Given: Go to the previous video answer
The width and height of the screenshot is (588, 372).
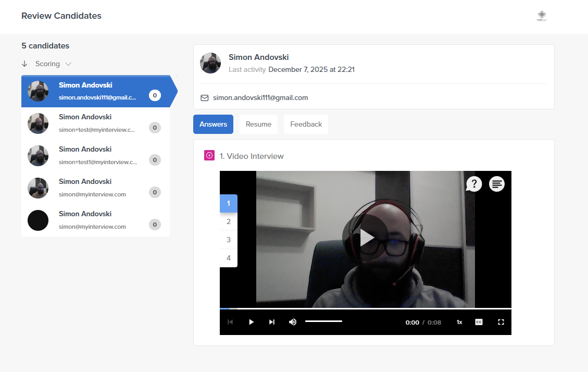Looking at the screenshot, I should [x=230, y=322].
